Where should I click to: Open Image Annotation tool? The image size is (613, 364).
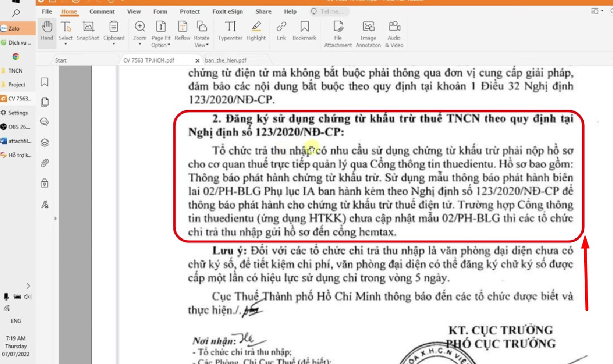368,34
